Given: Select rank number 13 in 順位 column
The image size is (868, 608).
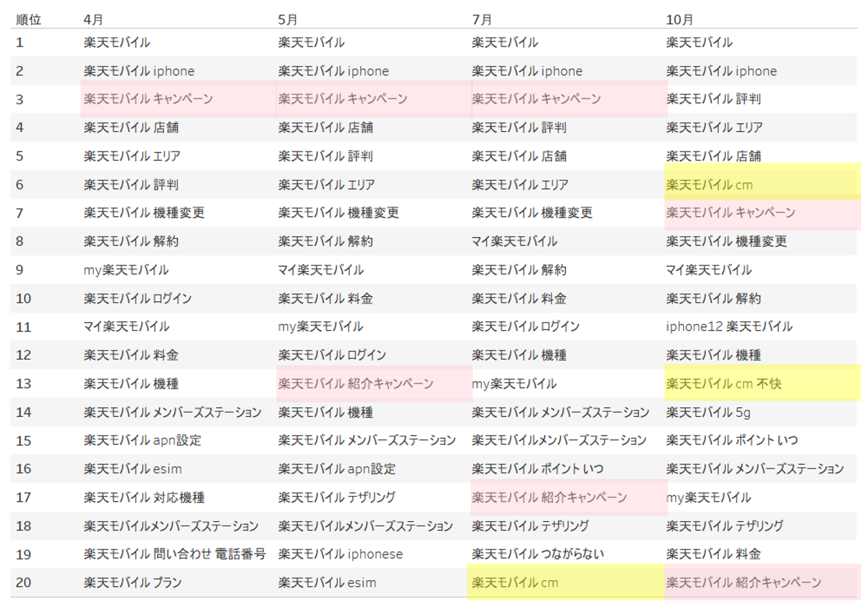Looking at the screenshot, I should (23, 384).
